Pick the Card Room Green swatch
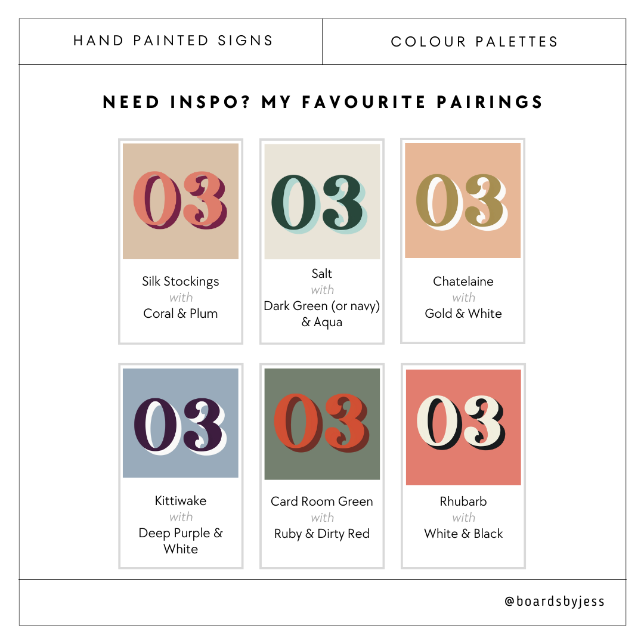Image resolution: width=644 pixels, height=644 pixels. tap(322, 424)
